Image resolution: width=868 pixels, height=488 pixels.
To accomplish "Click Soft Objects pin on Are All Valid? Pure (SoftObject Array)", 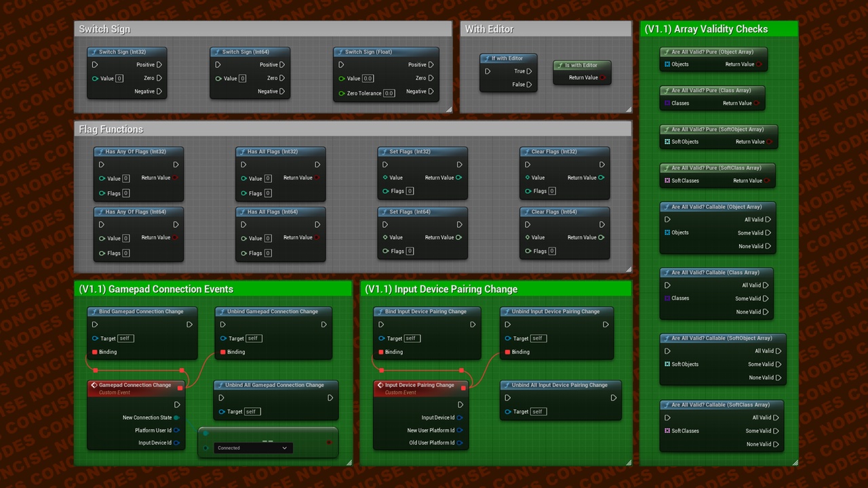I will tap(667, 142).
